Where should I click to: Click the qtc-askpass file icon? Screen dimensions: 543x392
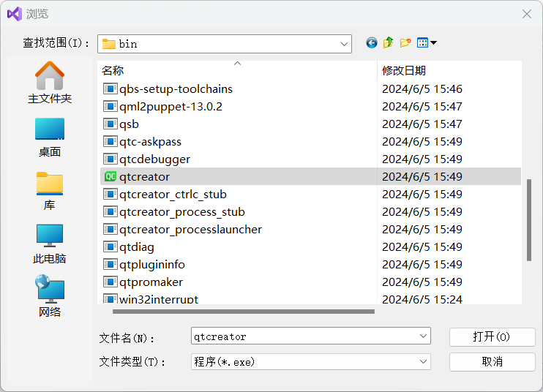click(110, 141)
